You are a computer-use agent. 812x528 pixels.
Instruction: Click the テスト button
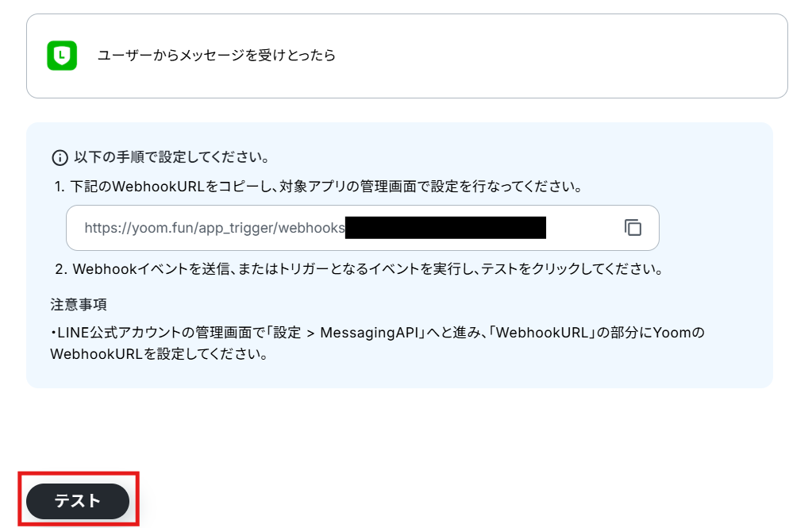(78, 501)
